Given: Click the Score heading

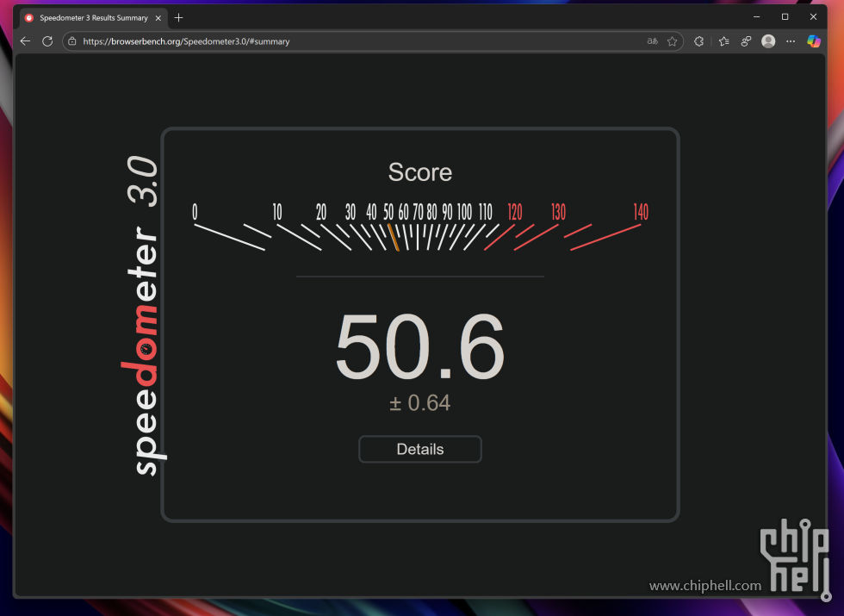Looking at the screenshot, I should (x=420, y=172).
